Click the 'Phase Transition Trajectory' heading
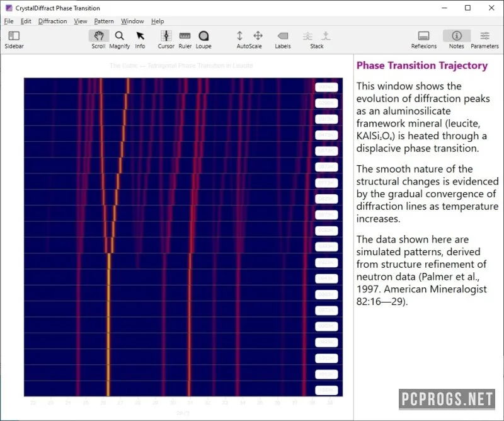The height and width of the screenshot is (421, 504). [421, 66]
